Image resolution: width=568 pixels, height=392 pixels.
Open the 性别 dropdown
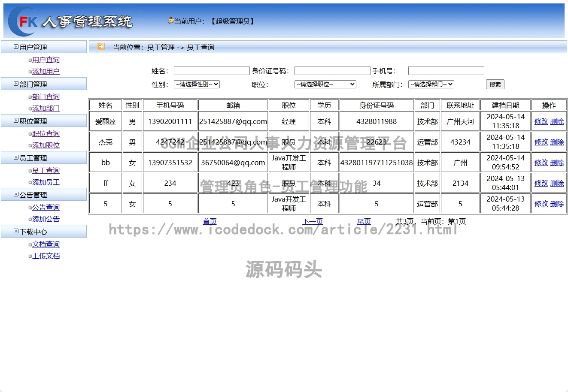coord(197,84)
